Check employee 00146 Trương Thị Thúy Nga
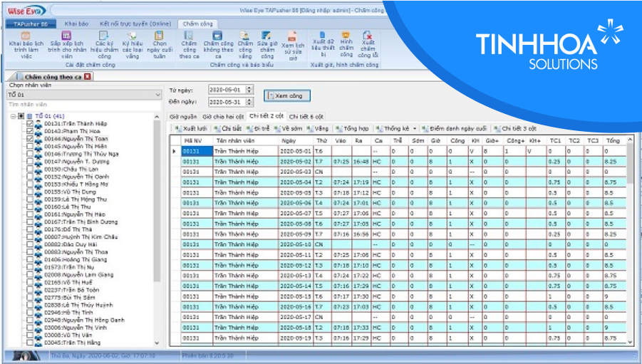The image size is (642, 364). (29, 154)
